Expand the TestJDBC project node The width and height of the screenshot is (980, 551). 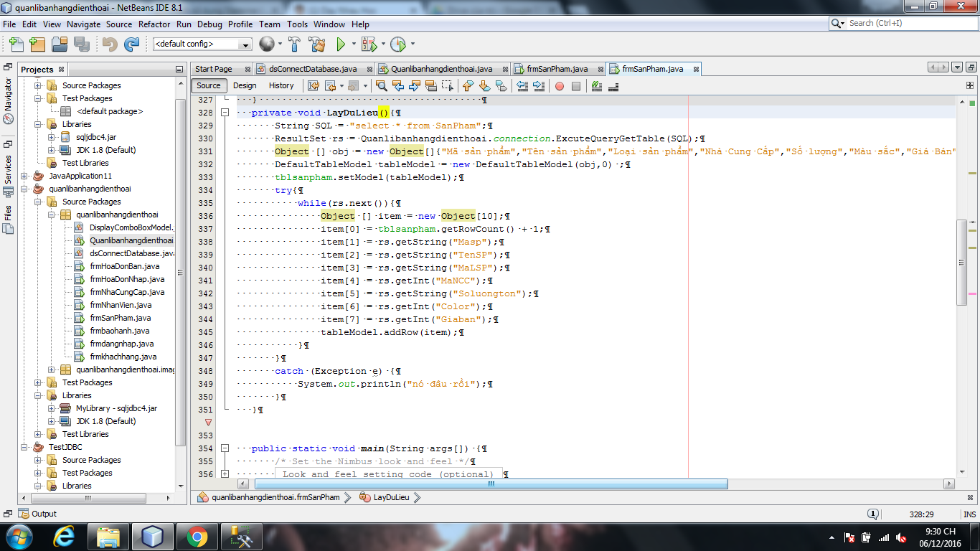click(x=25, y=447)
